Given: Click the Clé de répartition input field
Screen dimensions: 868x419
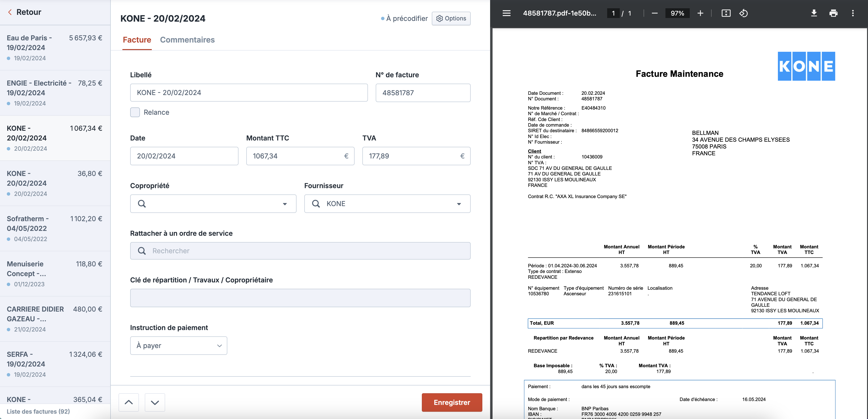Looking at the screenshot, I should [x=300, y=298].
